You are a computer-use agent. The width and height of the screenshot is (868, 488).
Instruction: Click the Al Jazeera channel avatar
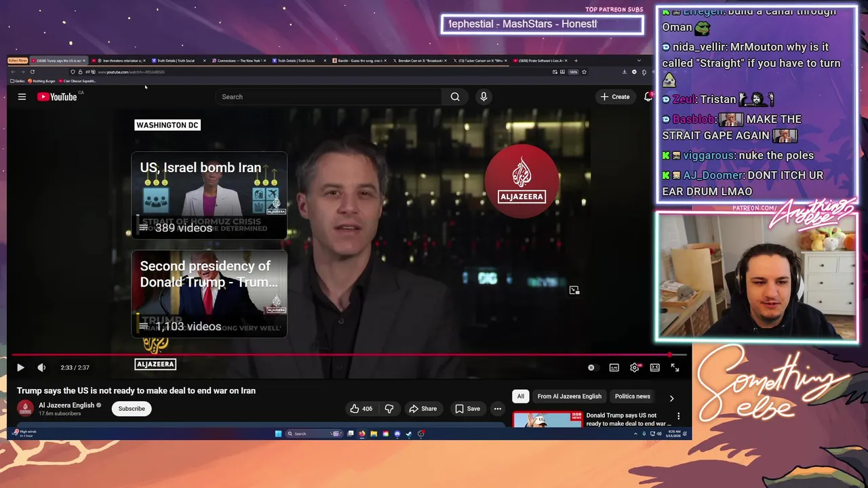point(25,408)
